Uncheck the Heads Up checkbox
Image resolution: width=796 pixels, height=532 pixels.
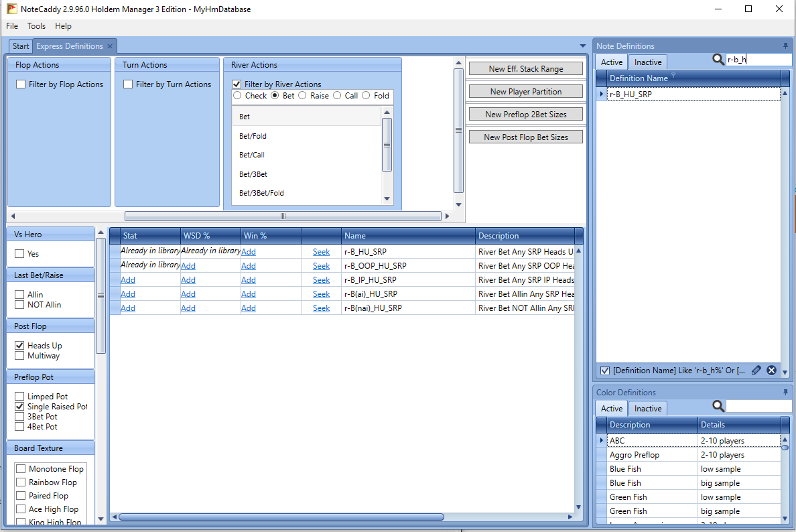20,345
